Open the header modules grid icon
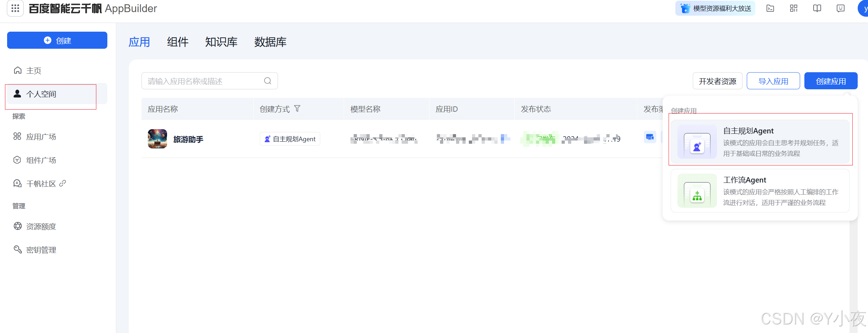The image size is (868, 333). [x=794, y=8]
